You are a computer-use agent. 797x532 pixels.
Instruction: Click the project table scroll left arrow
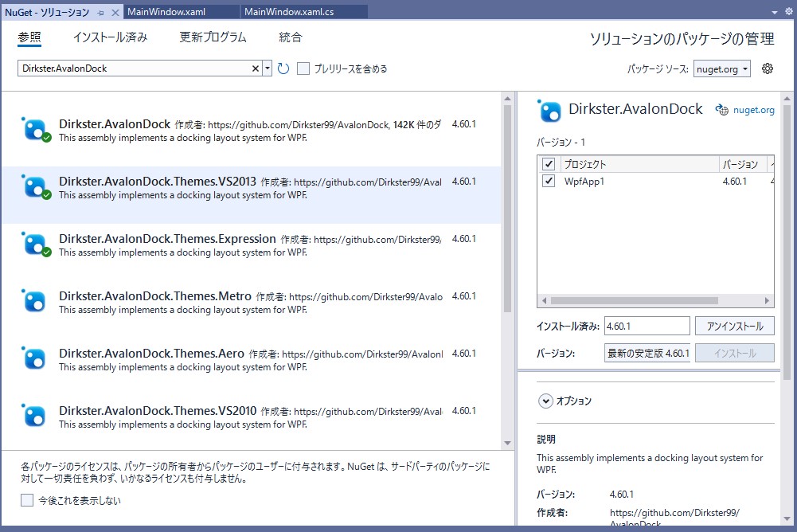[545, 300]
